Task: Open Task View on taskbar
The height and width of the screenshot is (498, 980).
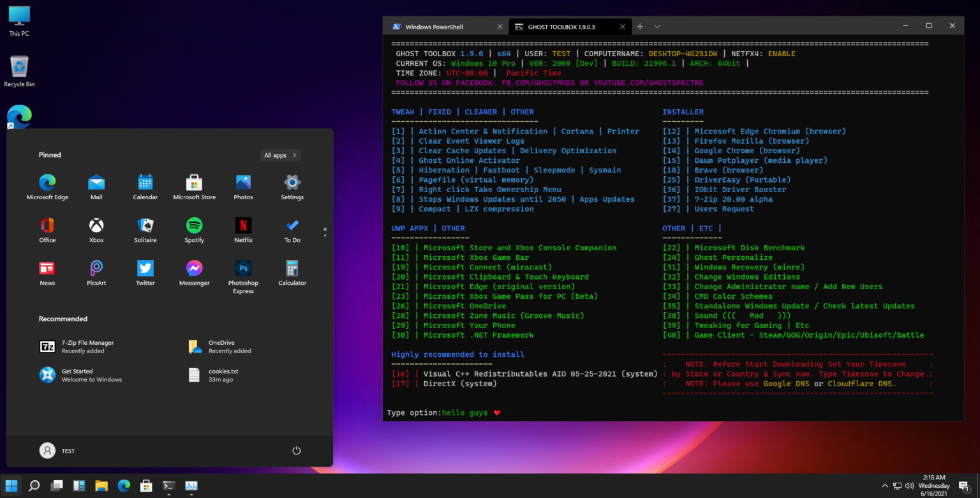Action: pos(57,486)
